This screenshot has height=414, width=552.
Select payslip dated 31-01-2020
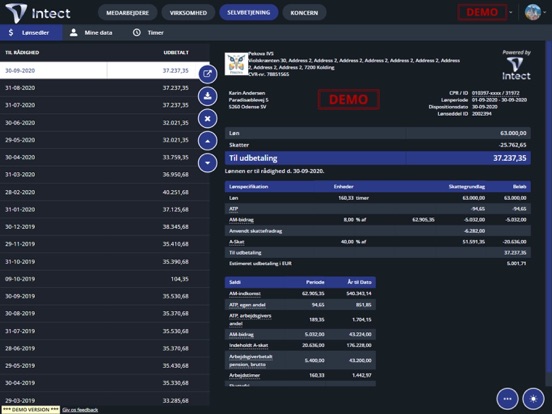click(105, 209)
